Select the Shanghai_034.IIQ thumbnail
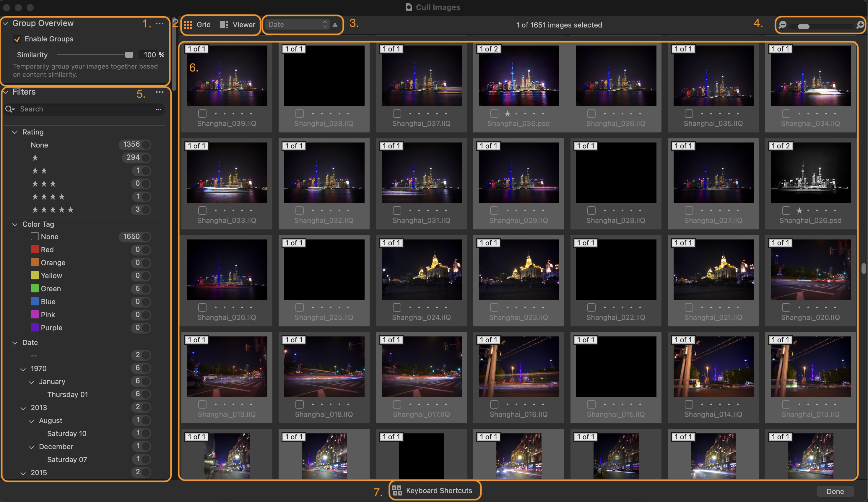The image size is (868, 502). pos(811,75)
